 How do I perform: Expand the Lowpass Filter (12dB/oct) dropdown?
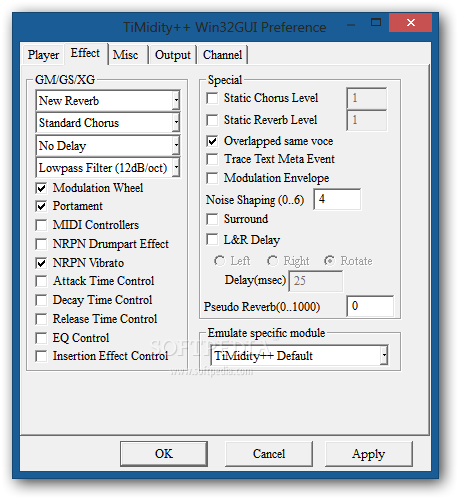pos(108,167)
